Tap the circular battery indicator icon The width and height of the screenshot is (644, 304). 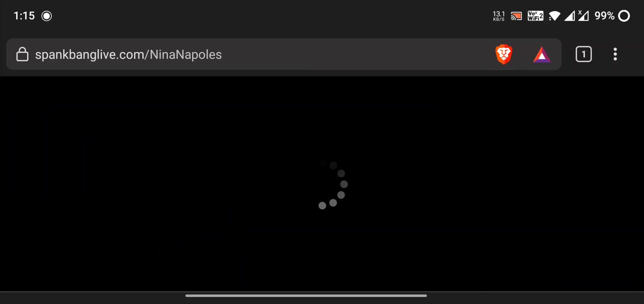pos(624,16)
